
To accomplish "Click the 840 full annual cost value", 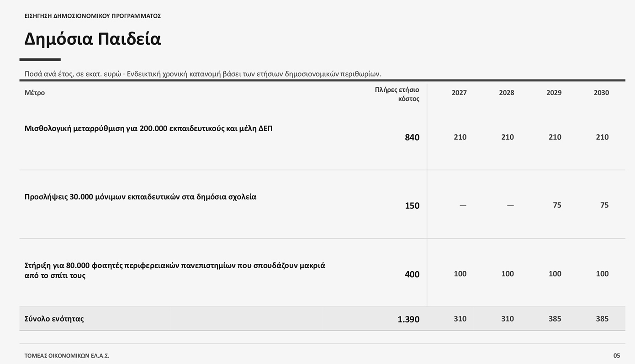I will point(412,137).
